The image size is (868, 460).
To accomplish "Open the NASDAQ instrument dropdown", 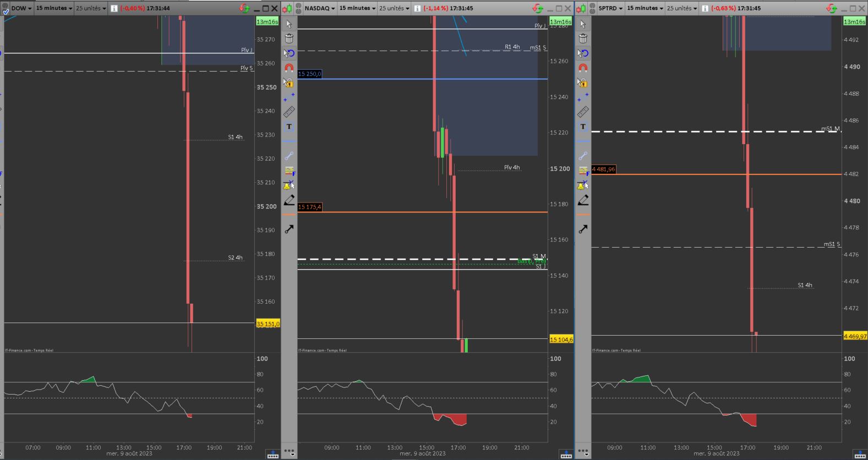I will pos(319,8).
